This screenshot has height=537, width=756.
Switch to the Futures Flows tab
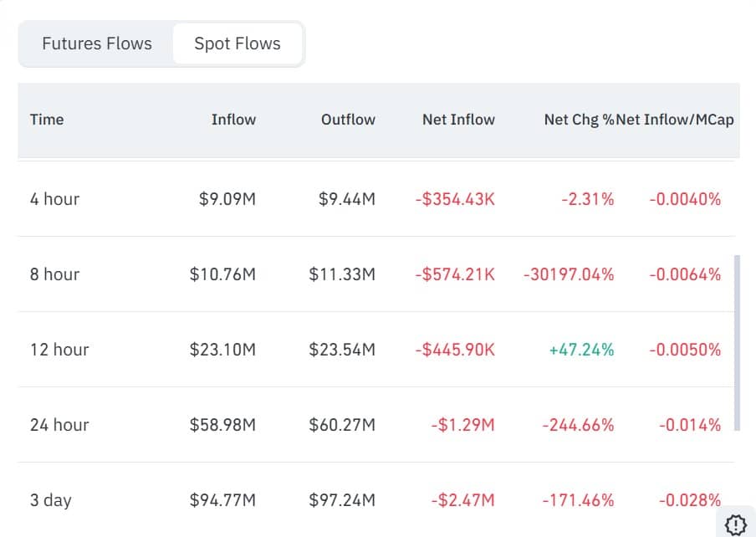tap(97, 43)
